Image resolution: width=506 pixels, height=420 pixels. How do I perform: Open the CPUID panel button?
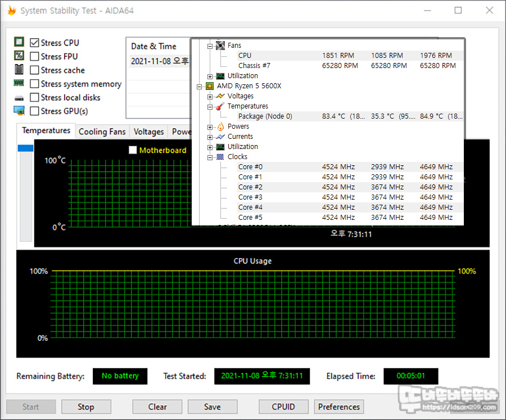coord(283,407)
